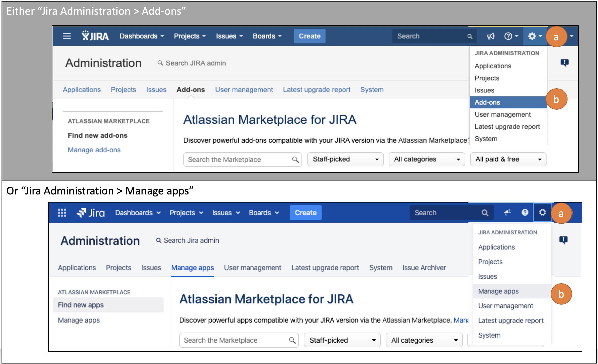Select Add-ons from the administration menu

click(x=487, y=102)
